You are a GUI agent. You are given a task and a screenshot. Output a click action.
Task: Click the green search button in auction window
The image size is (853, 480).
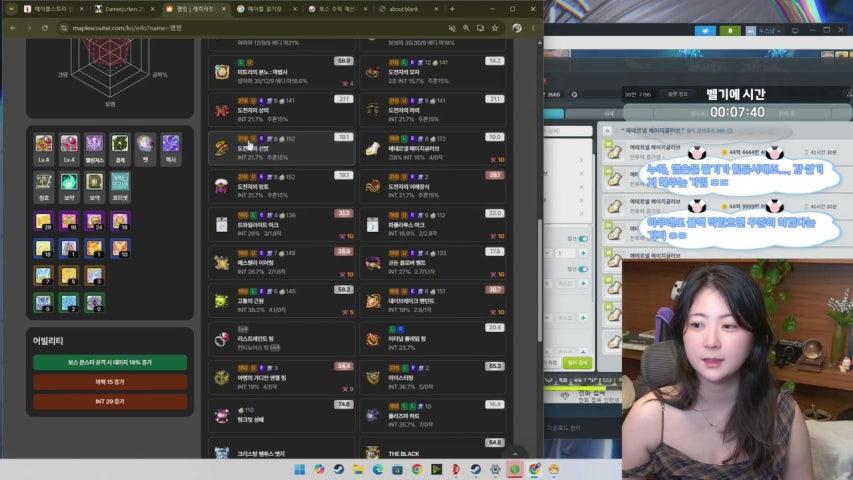[x=578, y=362]
